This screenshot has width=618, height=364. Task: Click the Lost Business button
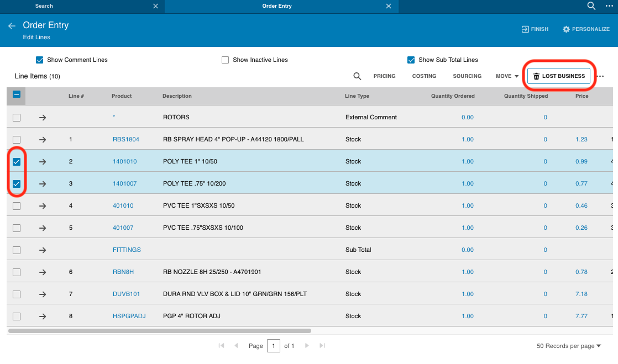pos(559,76)
